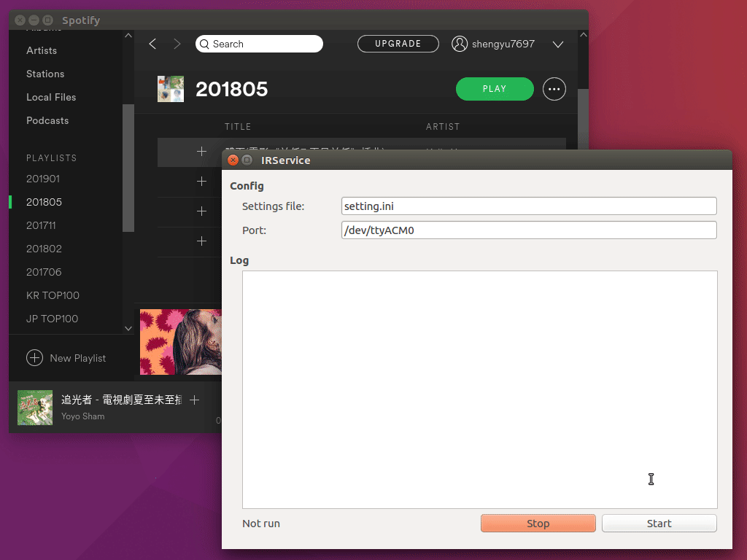Click the Stop button in IRService
Image resolution: width=747 pixels, height=560 pixels.
(x=538, y=524)
